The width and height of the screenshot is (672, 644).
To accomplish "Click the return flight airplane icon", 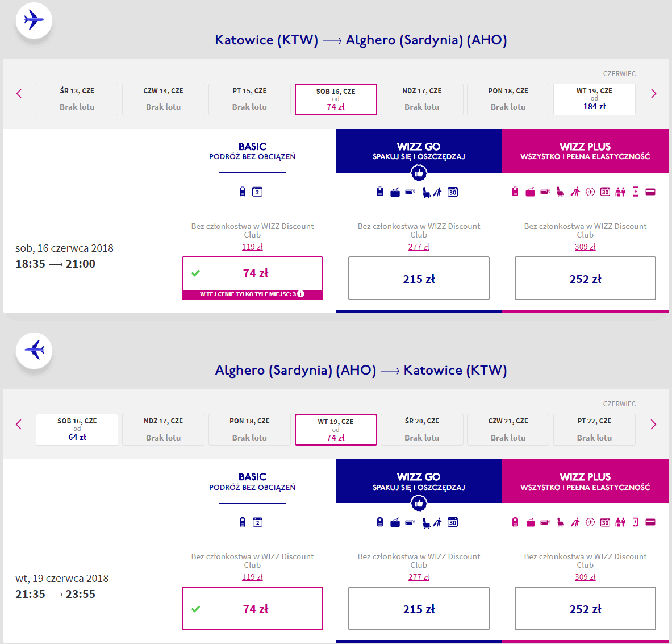I will tap(34, 350).
